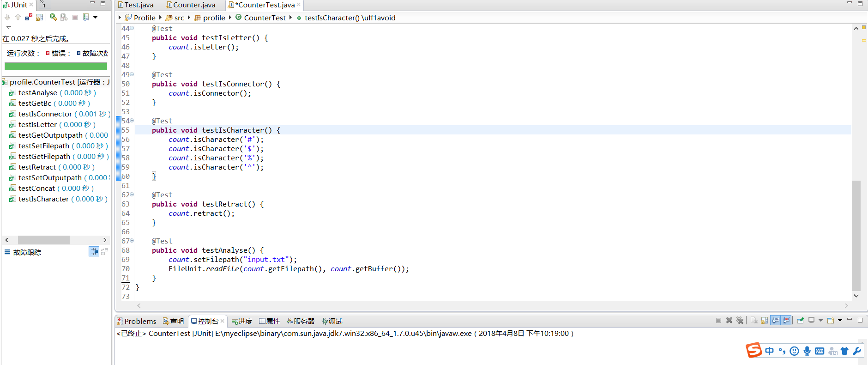Select testIsConnector test result
868x365 pixels.
pyautogui.click(x=60, y=114)
